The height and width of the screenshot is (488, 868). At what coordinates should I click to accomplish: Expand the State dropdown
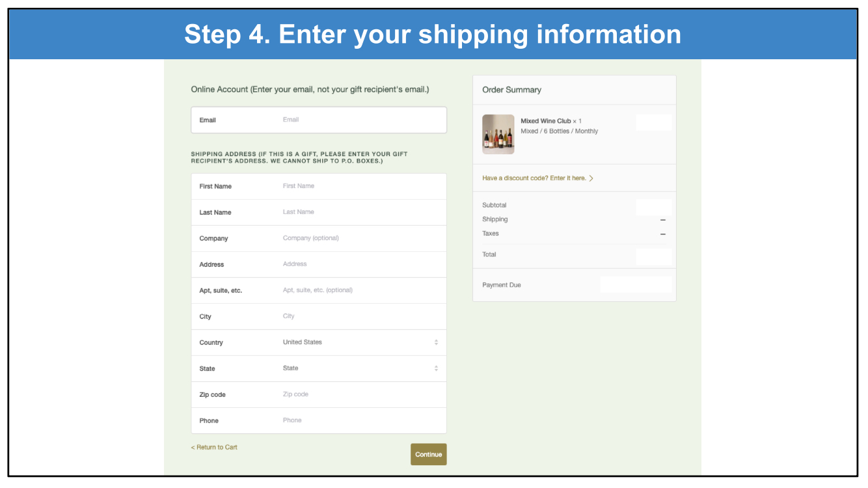pyautogui.click(x=358, y=368)
